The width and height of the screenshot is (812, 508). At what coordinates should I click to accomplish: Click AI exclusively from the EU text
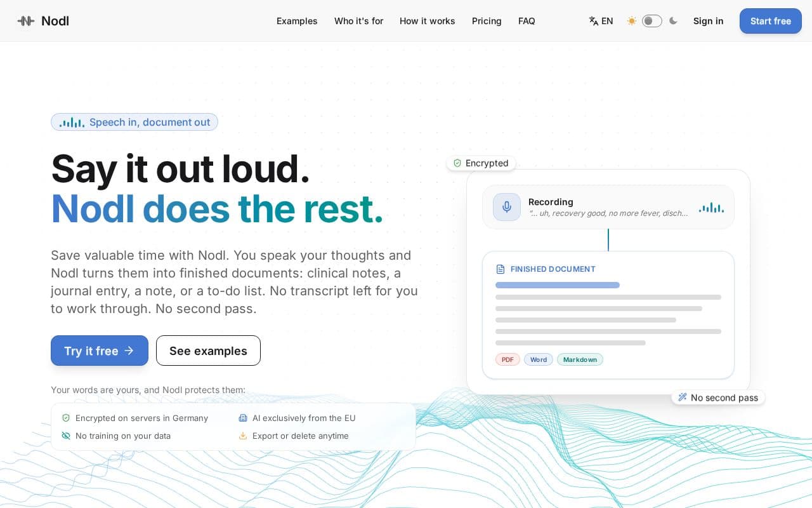tap(304, 418)
